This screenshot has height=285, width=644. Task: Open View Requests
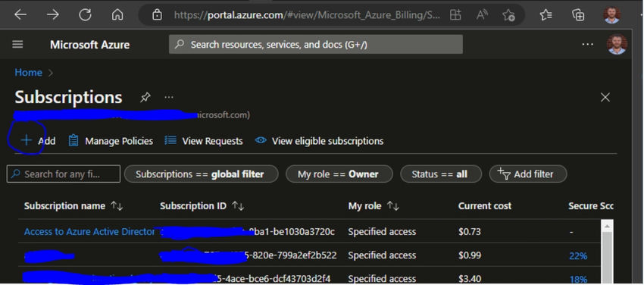click(204, 141)
